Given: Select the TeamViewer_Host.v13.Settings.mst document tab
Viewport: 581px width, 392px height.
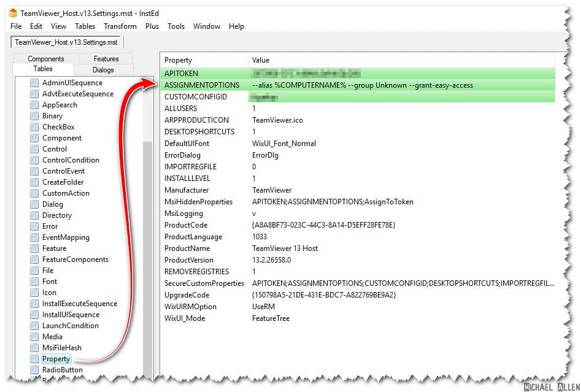Looking at the screenshot, I should pyautogui.click(x=66, y=42).
